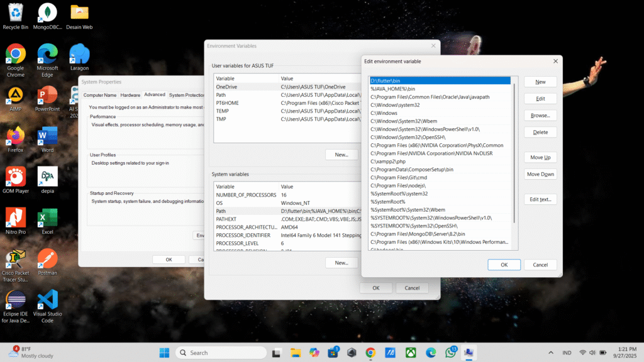Click the Move Down button
Image resolution: width=644 pixels, height=362 pixels.
tap(540, 174)
